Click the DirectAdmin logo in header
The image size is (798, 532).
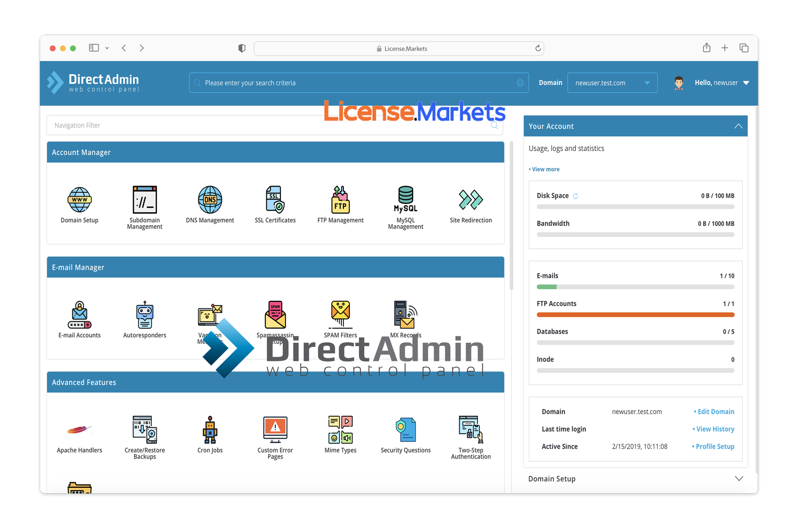click(93, 83)
